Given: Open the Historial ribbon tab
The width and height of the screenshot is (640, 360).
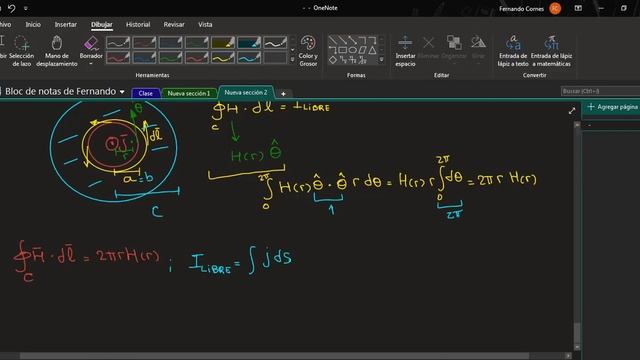Looking at the screenshot, I should pyautogui.click(x=138, y=24).
